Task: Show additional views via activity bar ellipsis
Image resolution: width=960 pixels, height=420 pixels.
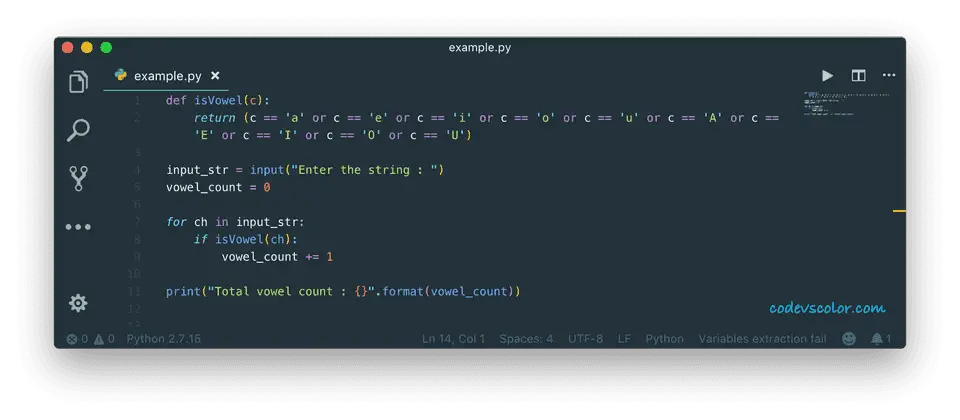Action: [x=78, y=227]
